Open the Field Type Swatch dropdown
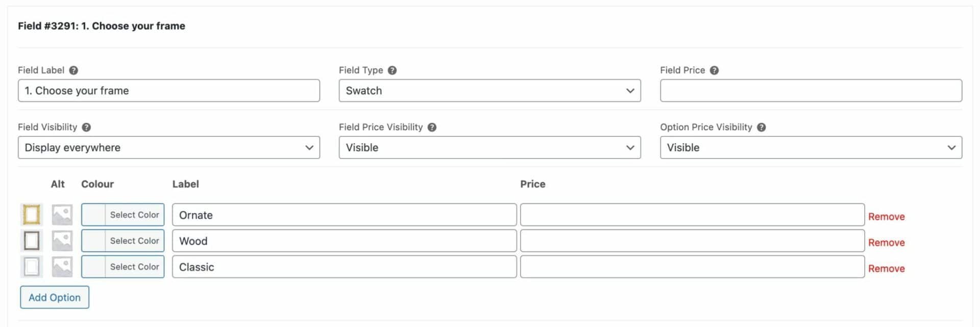 coord(489,90)
